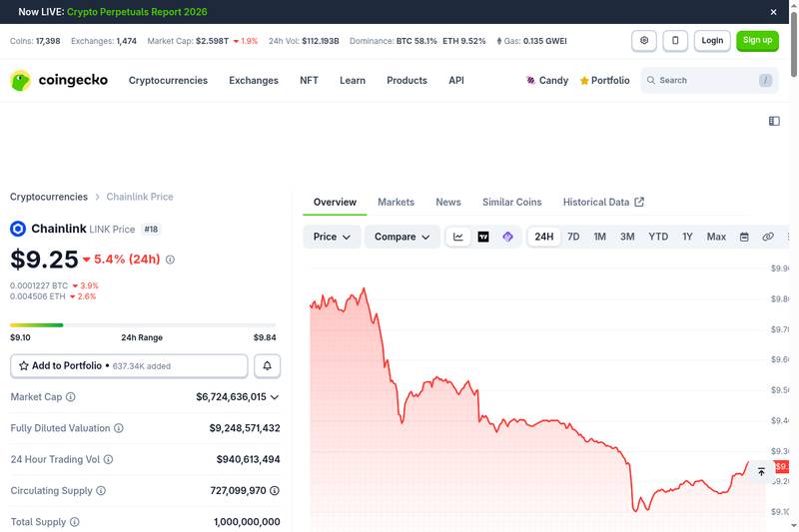Screen dimensions: 799x532
Task: Focus the Search input field
Action: (709, 81)
